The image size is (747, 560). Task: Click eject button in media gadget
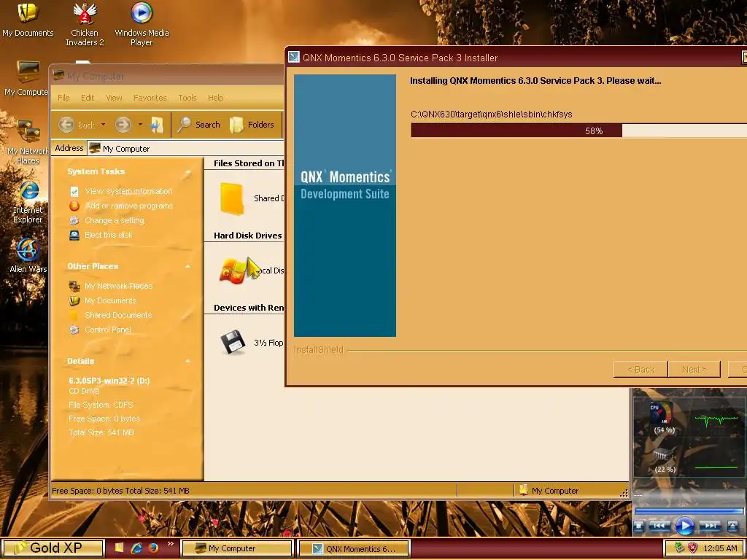(x=732, y=526)
